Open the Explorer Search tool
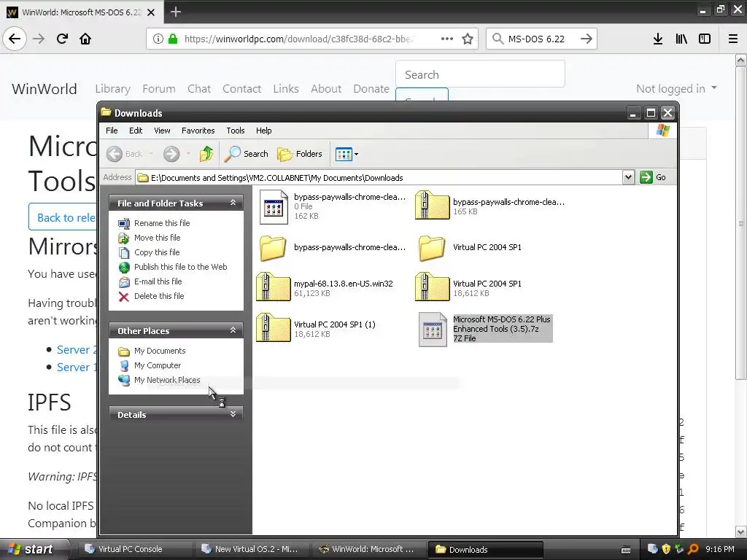The height and width of the screenshot is (560, 747). (247, 154)
